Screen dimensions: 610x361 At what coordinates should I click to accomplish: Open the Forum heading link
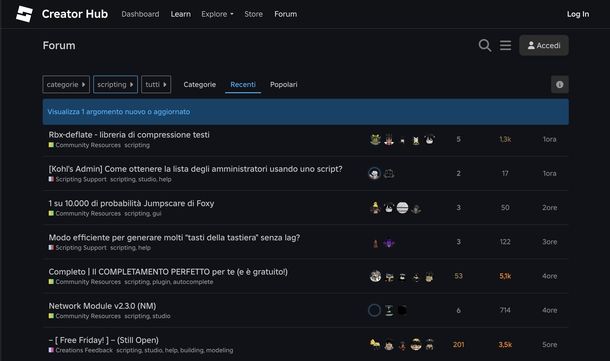click(59, 46)
